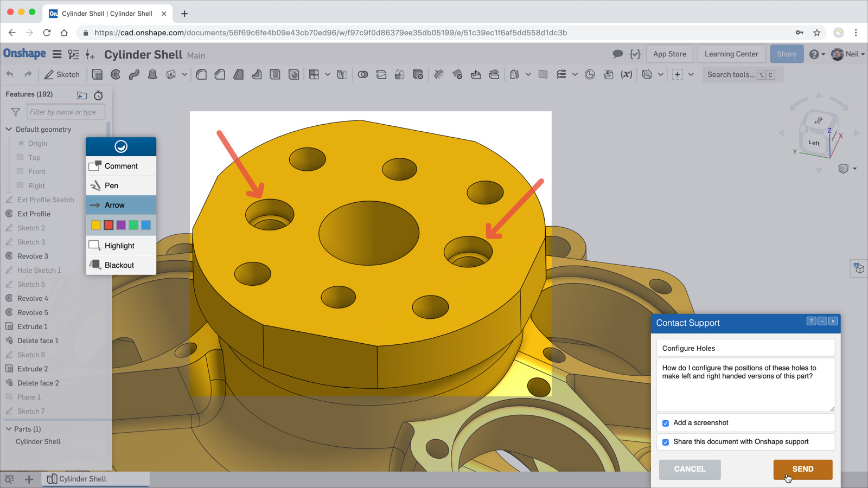The width and height of the screenshot is (868, 488).
Task: Disable Share this document with Onshape support
Action: 666,442
